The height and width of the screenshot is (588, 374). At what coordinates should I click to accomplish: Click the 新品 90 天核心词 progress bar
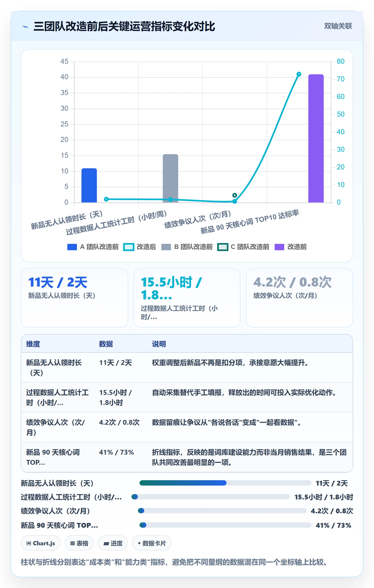(225, 525)
